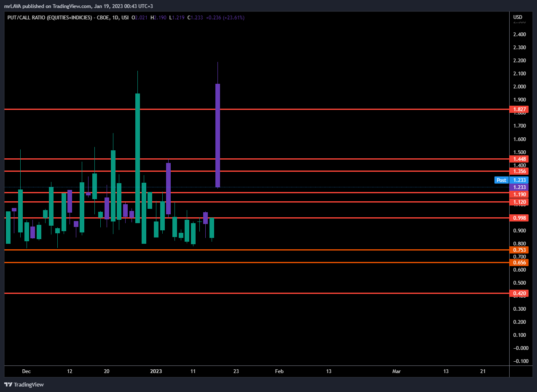Click the USD currency label
The width and height of the screenshot is (537, 392).
coord(518,17)
